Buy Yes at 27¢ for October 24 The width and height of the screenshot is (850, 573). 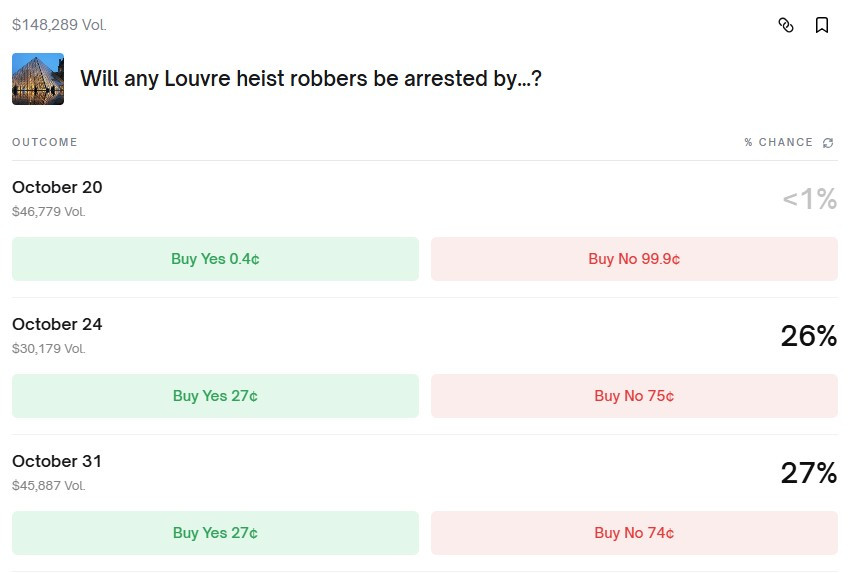pos(215,396)
